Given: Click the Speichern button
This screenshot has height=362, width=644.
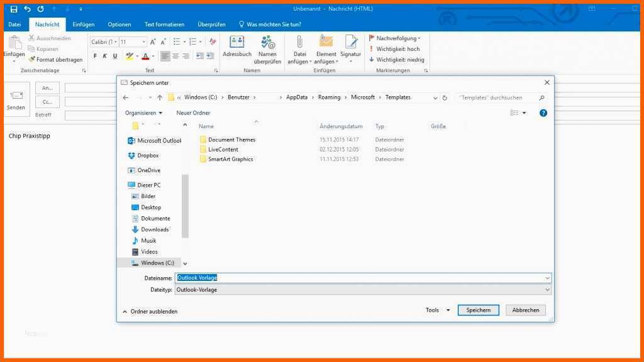Looking at the screenshot, I should (x=479, y=310).
